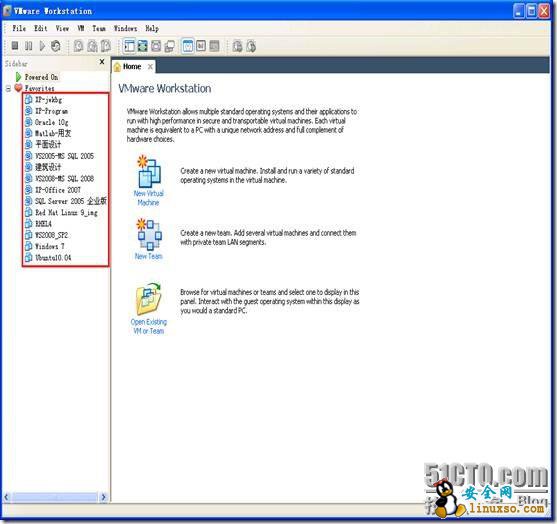The width and height of the screenshot is (557, 524).
Task: Select the Windows 7 virtual machine
Action: pos(49,246)
